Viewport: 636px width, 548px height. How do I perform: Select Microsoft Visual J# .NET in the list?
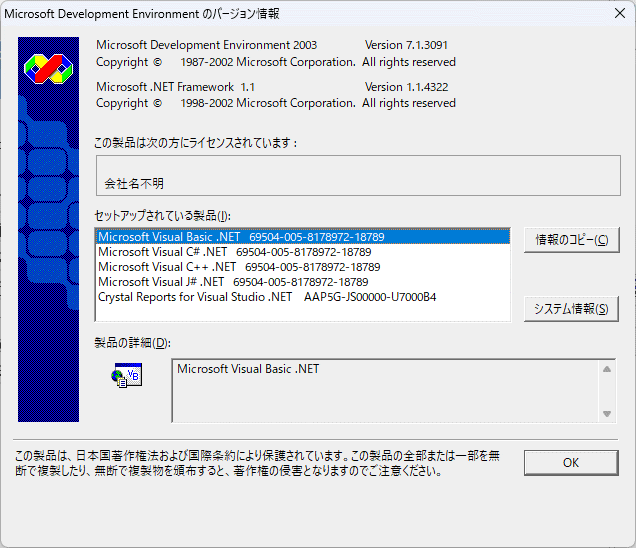pyautogui.click(x=303, y=282)
